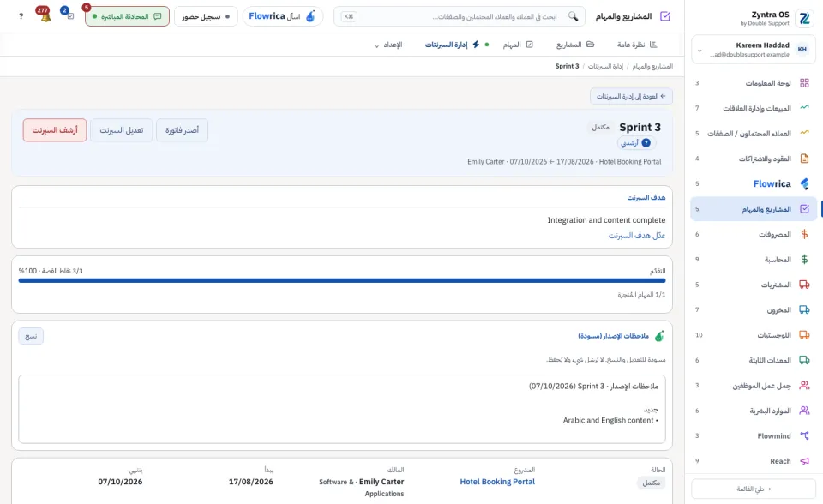Click the Copy release notes button
The width and height of the screenshot is (823, 504).
pyautogui.click(x=31, y=336)
